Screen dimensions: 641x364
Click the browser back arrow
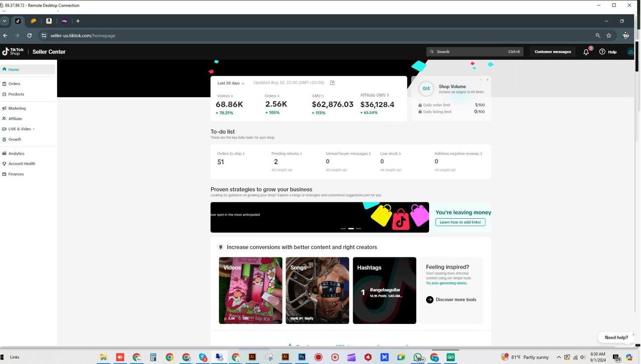click(5, 36)
